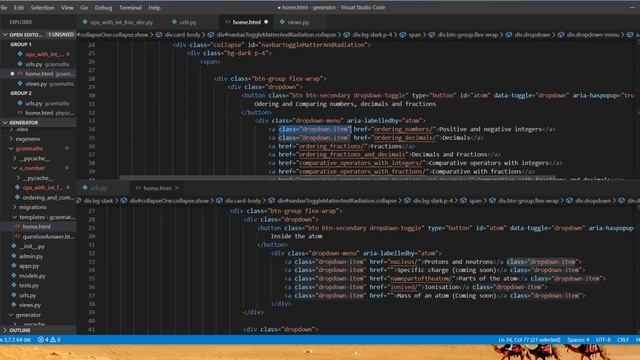
Task: Click div#collapseOne.collapse.show breadcrumb in bottom editor
Action: [169, 201]
